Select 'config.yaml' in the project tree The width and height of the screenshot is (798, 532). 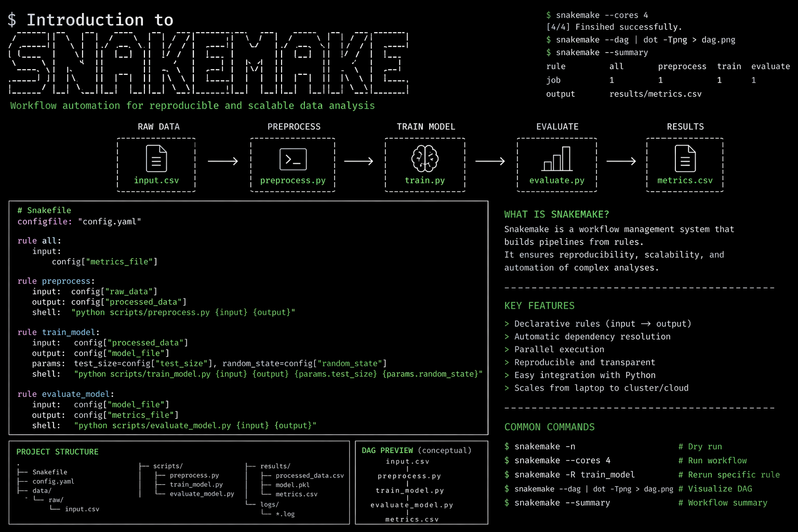(x=53, y=482)
